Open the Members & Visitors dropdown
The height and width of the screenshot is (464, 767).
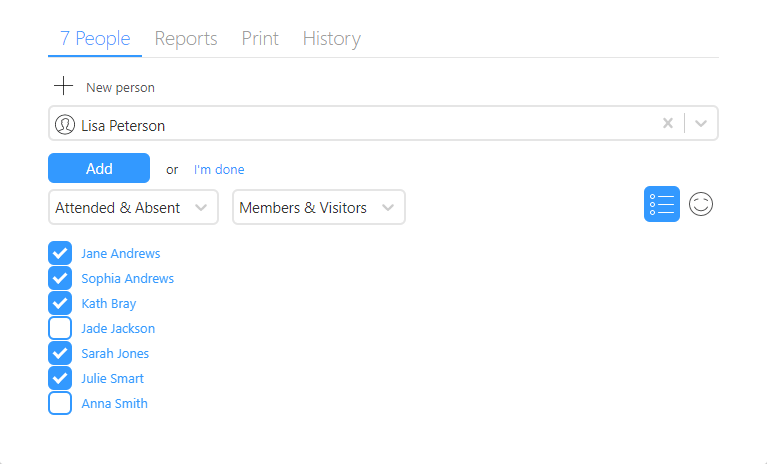click(x=319, y=207)
